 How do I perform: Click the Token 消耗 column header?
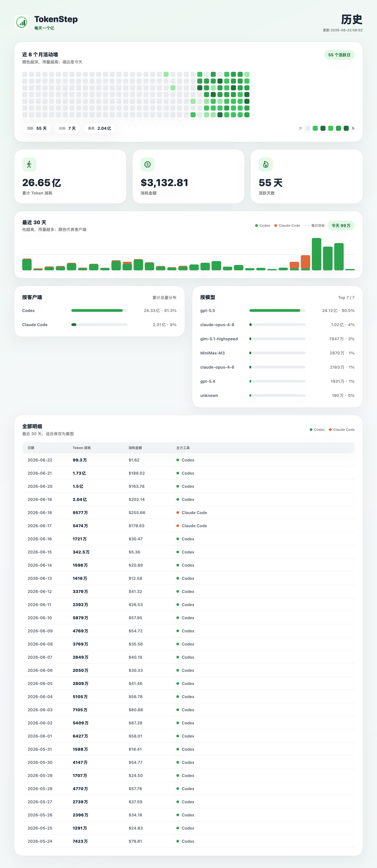[81, 448]
